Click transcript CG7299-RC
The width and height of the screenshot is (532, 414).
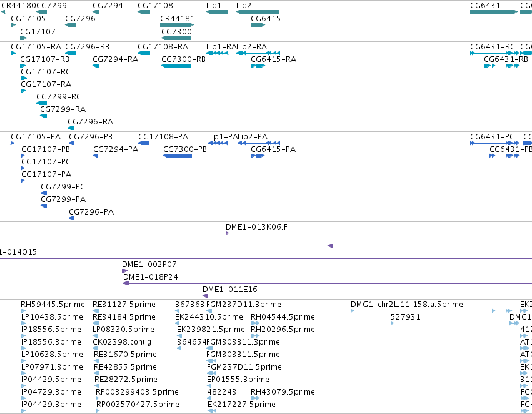(42, 103)
